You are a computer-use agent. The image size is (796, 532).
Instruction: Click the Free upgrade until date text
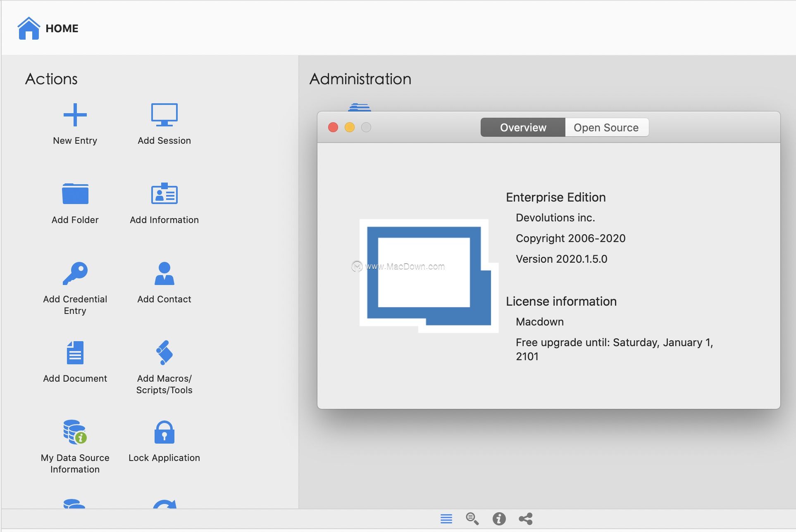pyautogui.click(x=615, y=349)
